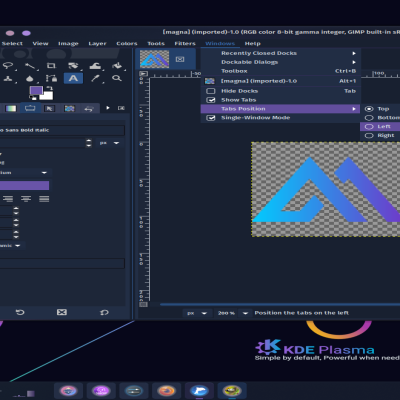Click the background white color swatch
400x400 pixels.
[x=48, y=96]
